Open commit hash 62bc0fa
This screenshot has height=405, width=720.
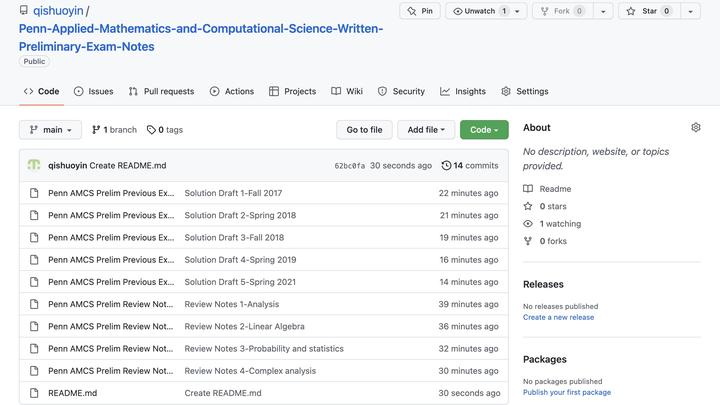pos(349,166)
